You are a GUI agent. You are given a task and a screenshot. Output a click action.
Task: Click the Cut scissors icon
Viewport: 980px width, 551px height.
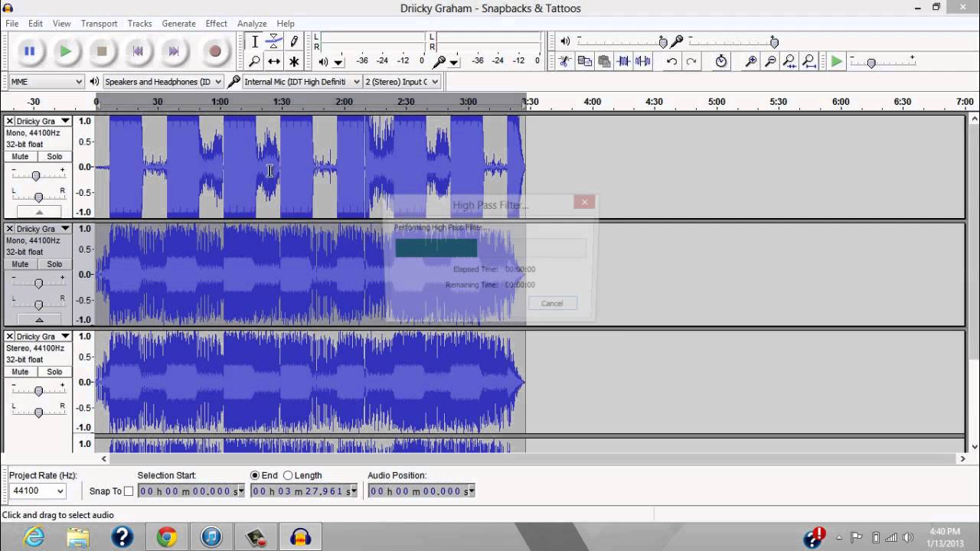pos(565,61)
